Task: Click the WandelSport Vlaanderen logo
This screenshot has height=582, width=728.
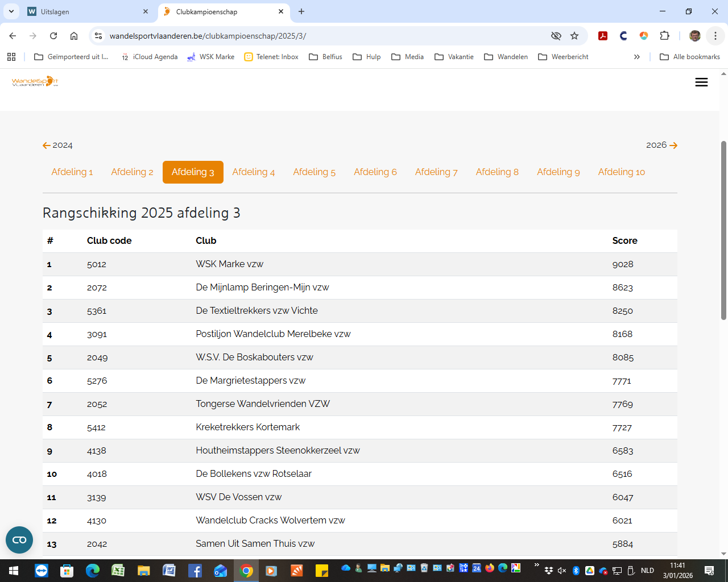Action: coord(35,81)
